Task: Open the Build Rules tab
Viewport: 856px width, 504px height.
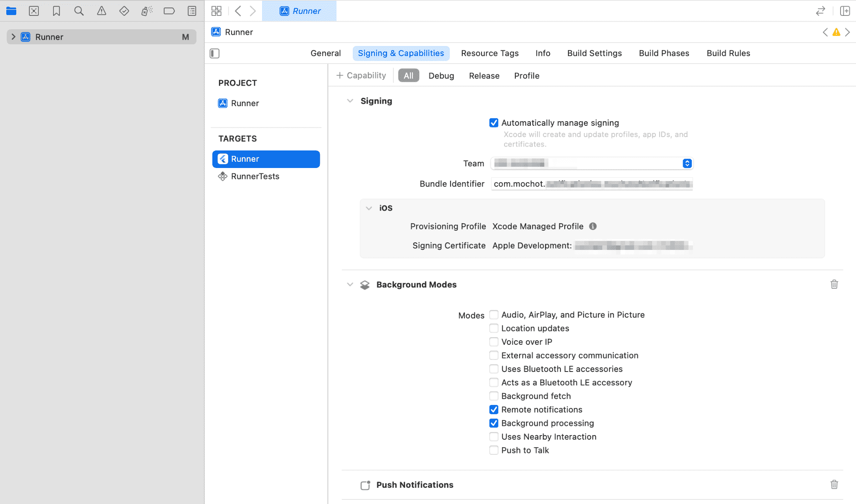Action: coord(728,53)
